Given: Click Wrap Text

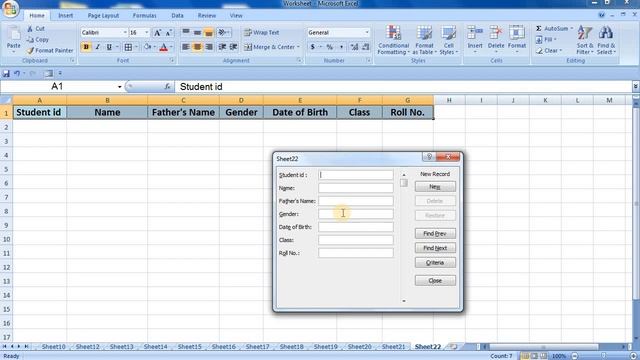Looking at the screenshot, I should (262, 32).
